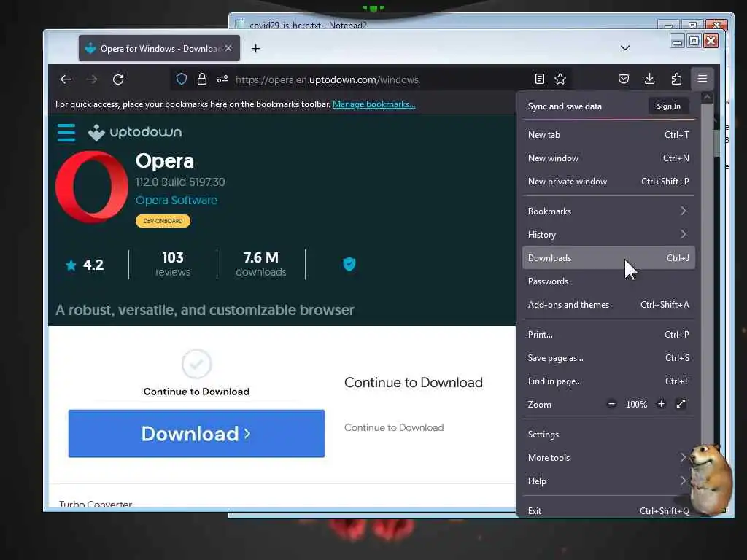This screenshot has width=747, height=560.
Task: Open Add-ons and themes
Action: click(608, 304)
